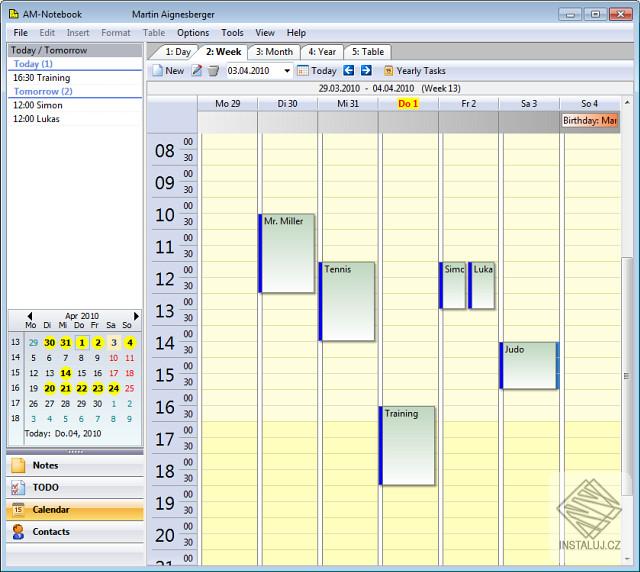
Task: Click the Yearly Tasks button label
Action: point(421,71)
